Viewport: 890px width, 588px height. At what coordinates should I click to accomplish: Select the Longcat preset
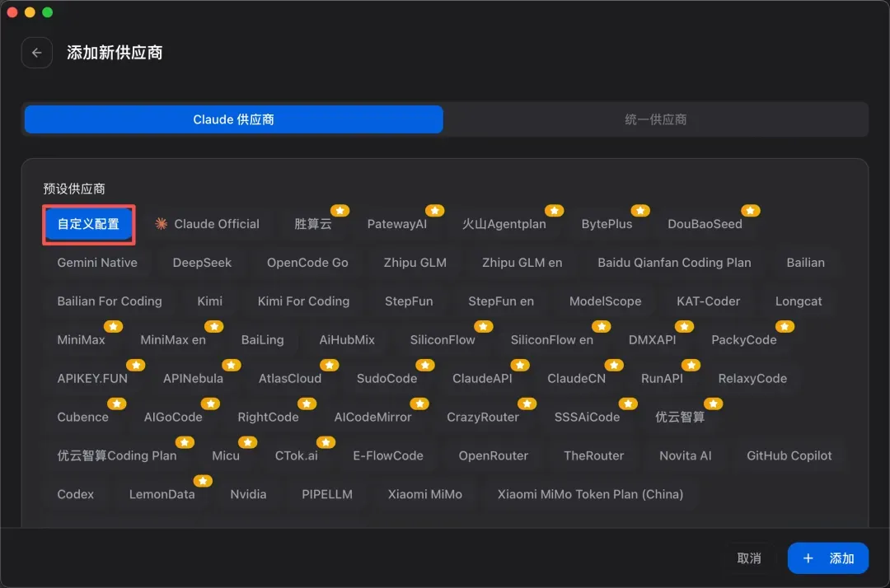click(799, 301)
